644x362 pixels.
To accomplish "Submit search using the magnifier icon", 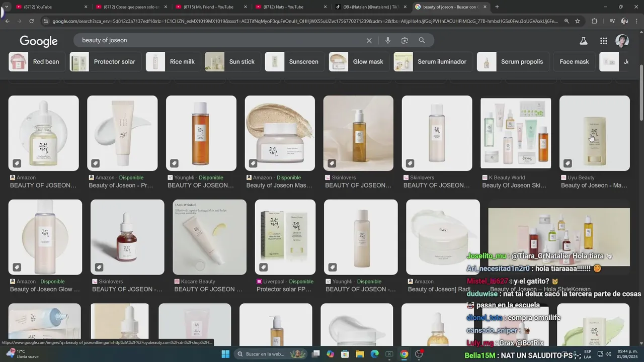I will (422, 40).
